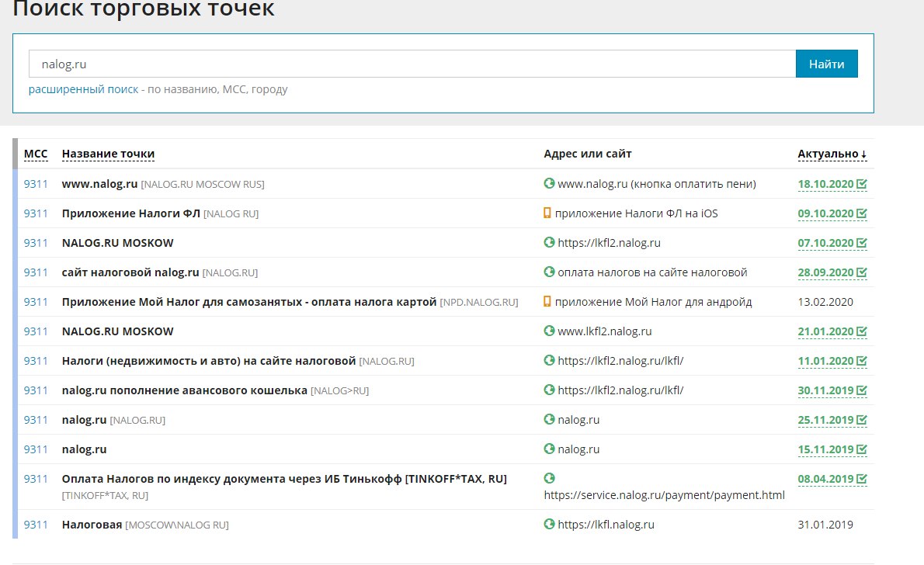Click the verified check icon next to 25.11.2019

point(862,419)
